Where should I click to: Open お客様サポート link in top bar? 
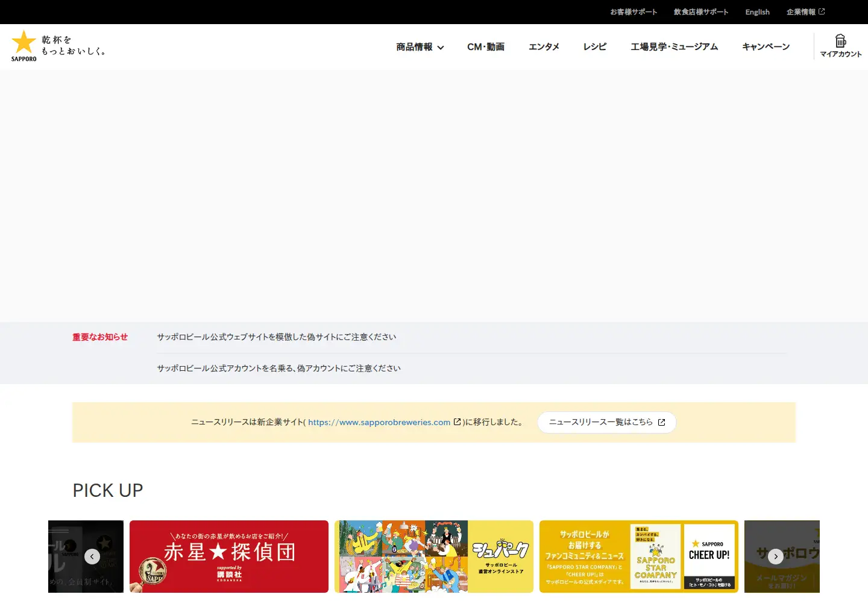(634, 12)
